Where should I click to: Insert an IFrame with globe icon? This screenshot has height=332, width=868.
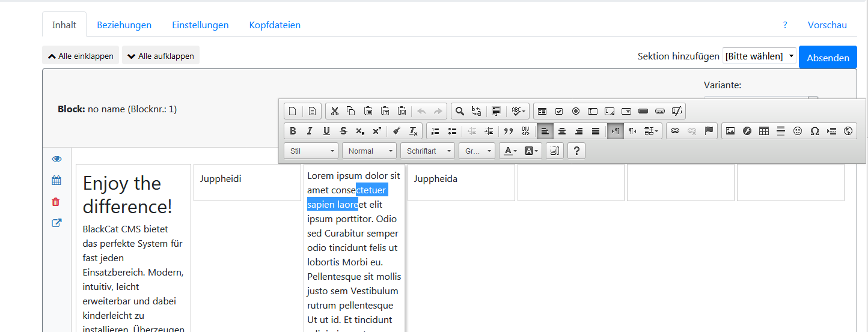click(848, 131)
